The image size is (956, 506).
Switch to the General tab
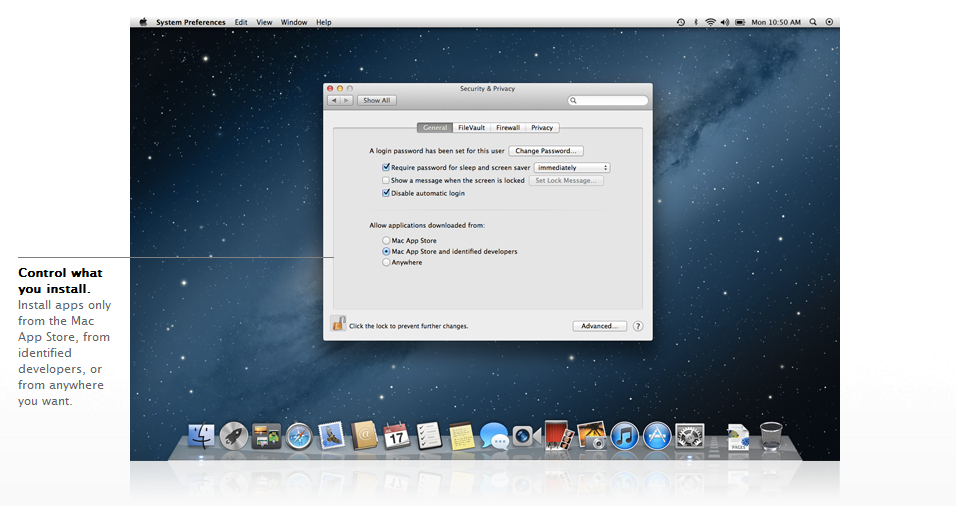click(x=435, y=127)
